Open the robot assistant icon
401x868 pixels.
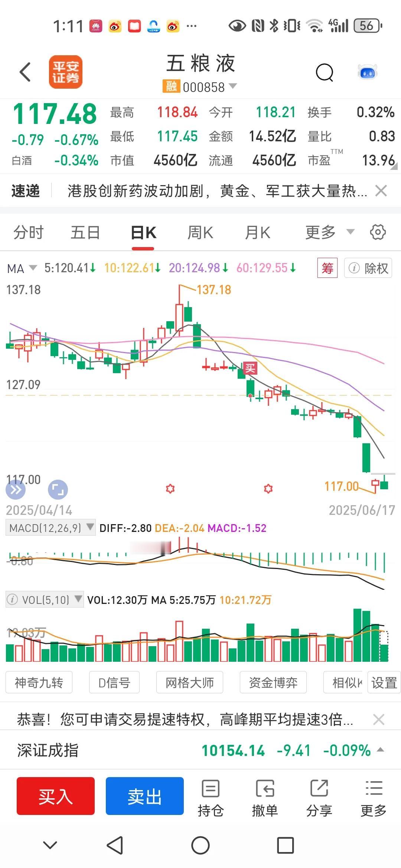pyautogui.click(x=368, y=72)
